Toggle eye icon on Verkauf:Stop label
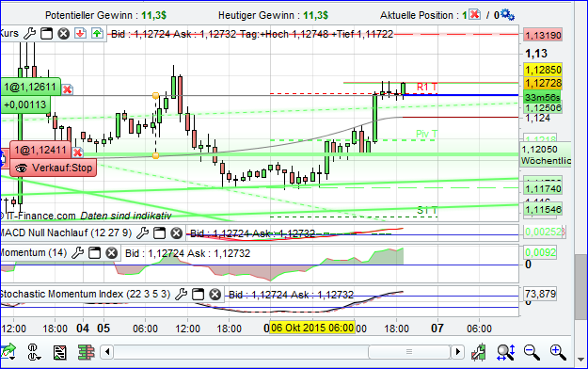The height and width of the screenshot is (369, 588). click(x=22, y=168)
